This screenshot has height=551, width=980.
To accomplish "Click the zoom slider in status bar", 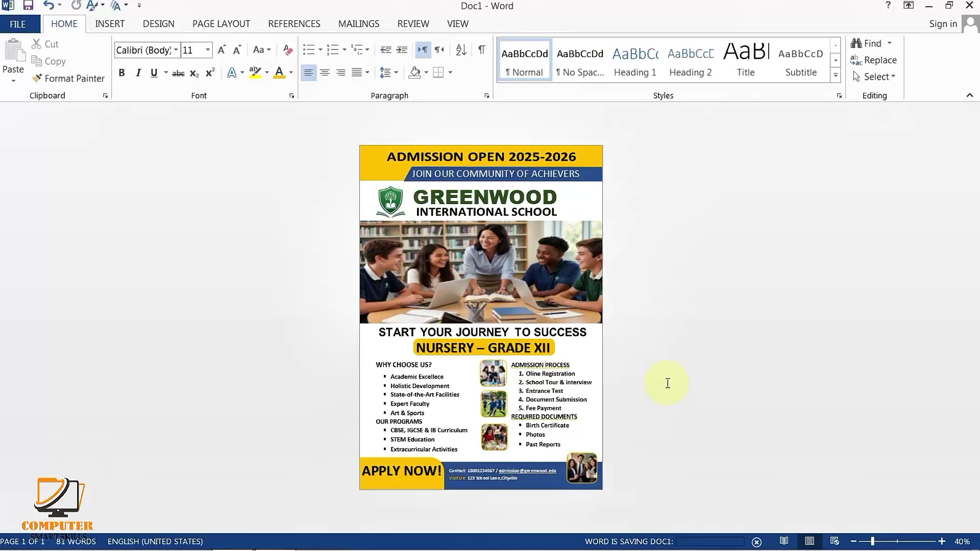I will (897, 541).
